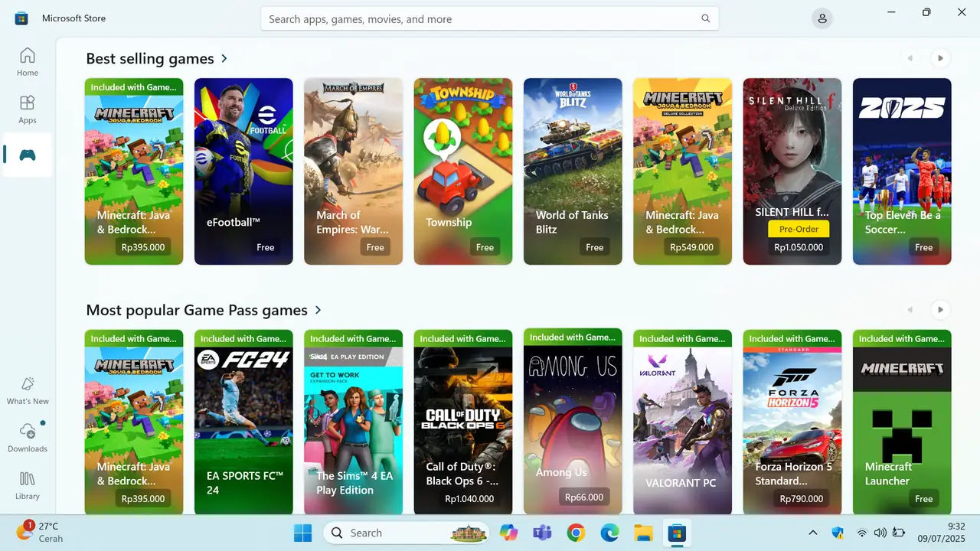The height and width of the screenshot is (551, 980).
Task: Open SILENT HILL f Deluxe card
Action: [792, 171]
